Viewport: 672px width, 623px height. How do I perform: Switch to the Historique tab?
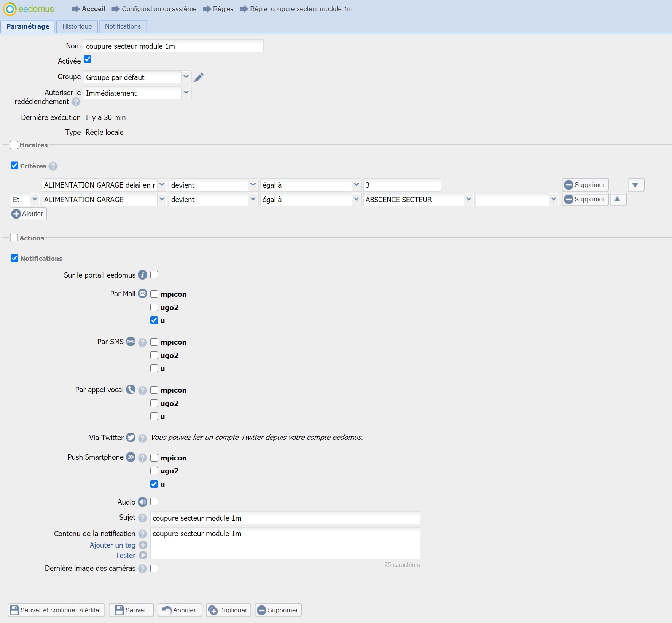tap(77, 26)
